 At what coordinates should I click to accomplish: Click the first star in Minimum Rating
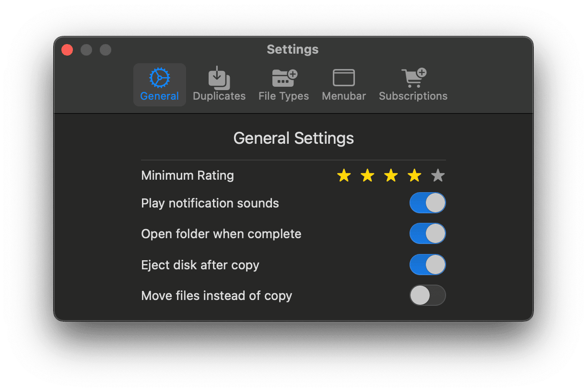coord(343,175)
